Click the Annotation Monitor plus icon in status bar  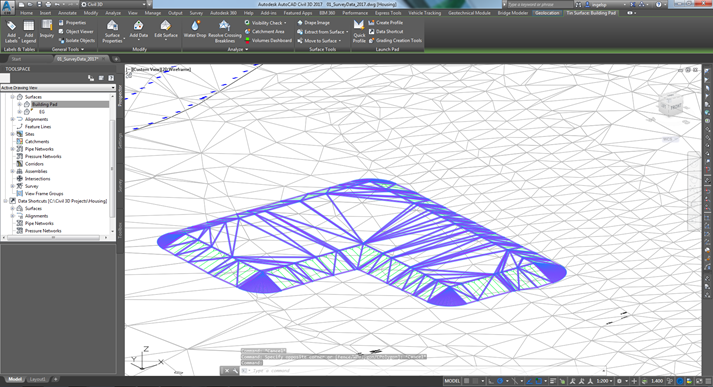coord(634,381)
